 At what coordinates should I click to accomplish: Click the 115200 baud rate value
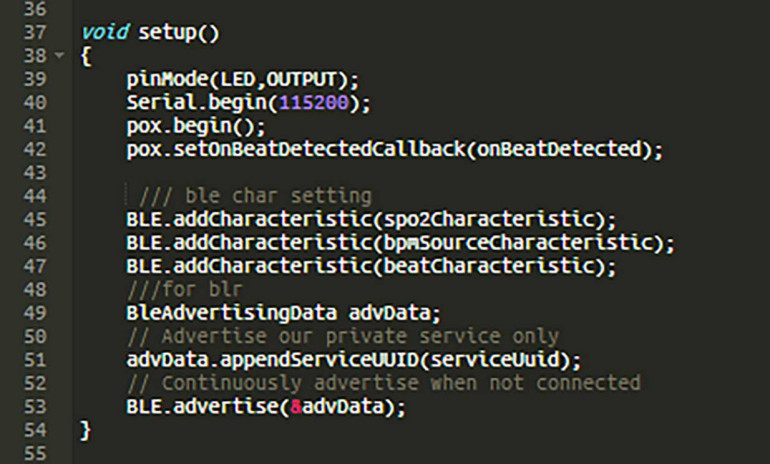pos(314,103)
